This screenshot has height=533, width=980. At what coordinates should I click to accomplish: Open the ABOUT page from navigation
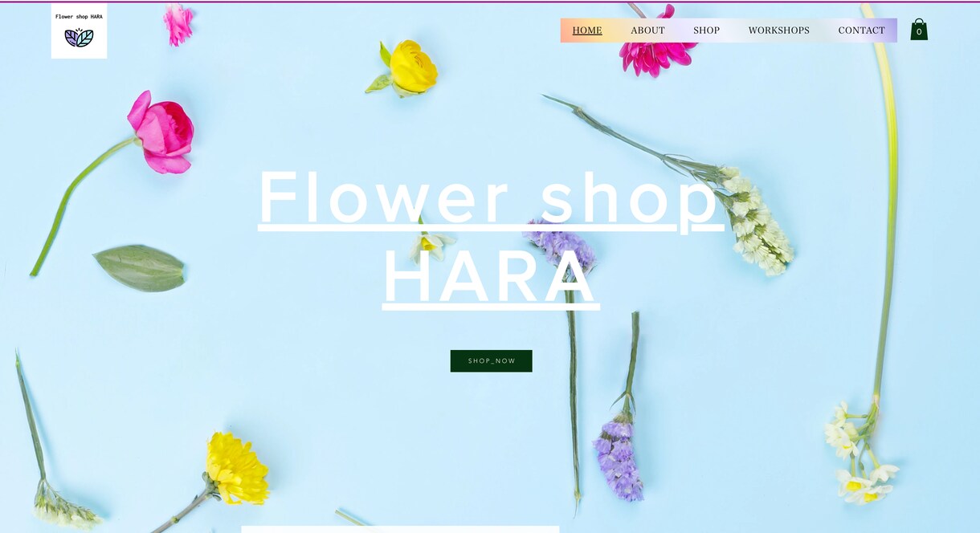[x=647, y=31]
